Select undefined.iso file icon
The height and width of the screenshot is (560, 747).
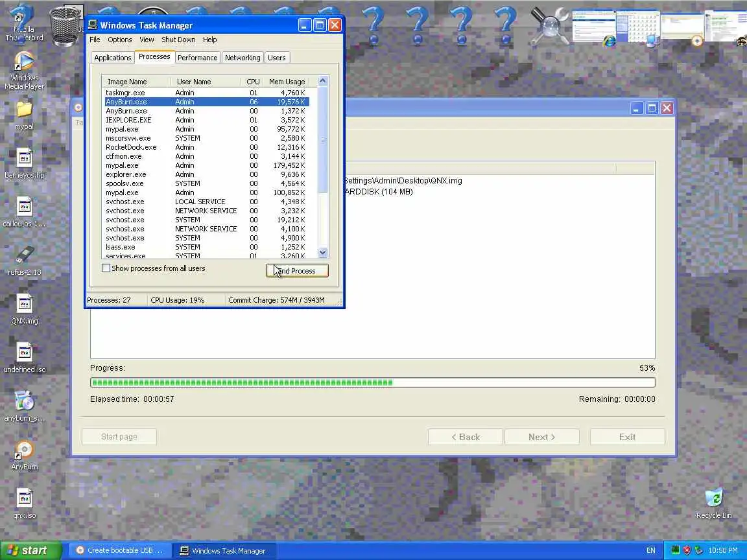[x=24, y=358]
